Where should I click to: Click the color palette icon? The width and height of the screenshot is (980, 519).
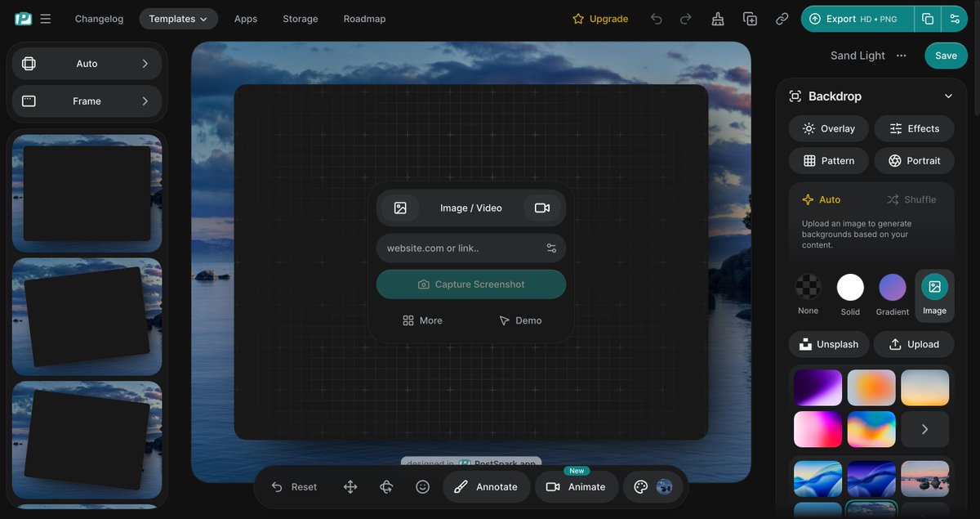coord(641,487)
